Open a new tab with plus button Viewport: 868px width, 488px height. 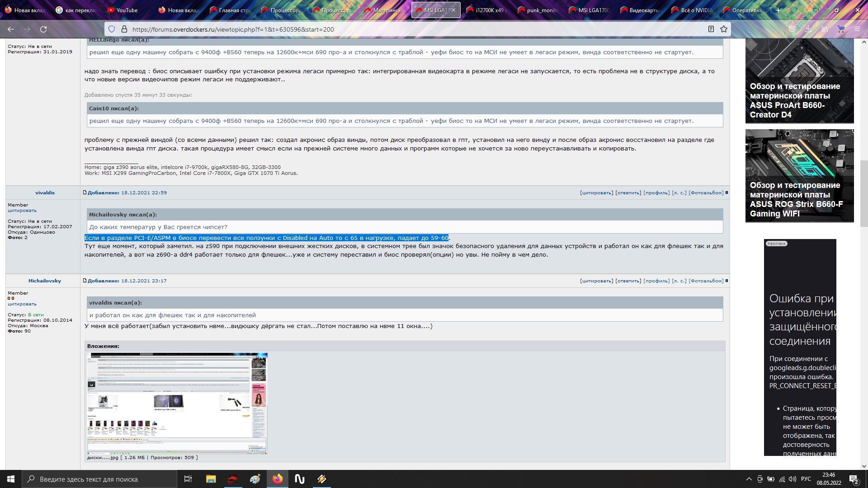(x=778, y=10)
